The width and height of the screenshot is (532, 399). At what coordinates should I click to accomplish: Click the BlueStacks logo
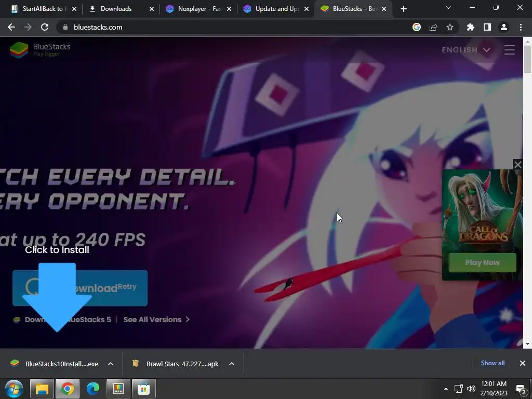click(40, 49)
